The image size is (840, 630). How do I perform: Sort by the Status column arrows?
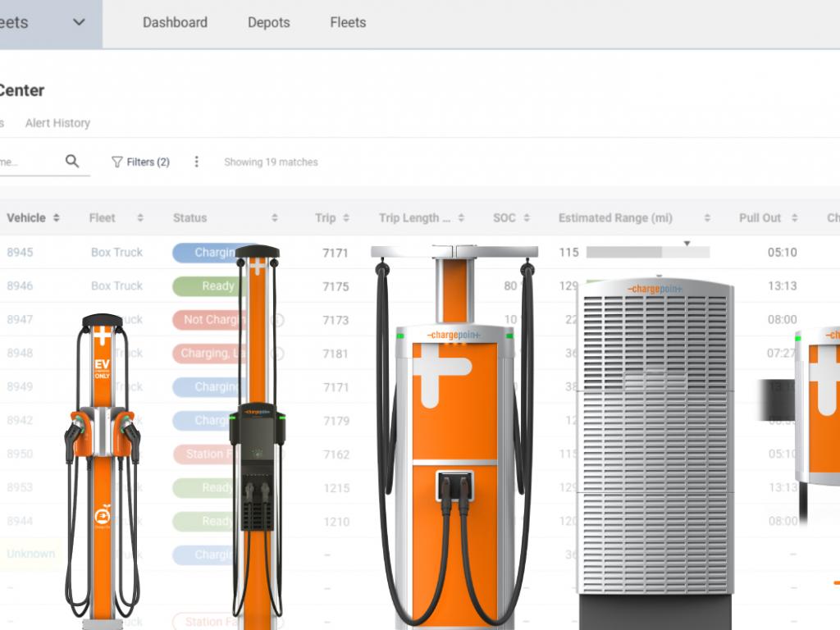[x=274, y=218]
